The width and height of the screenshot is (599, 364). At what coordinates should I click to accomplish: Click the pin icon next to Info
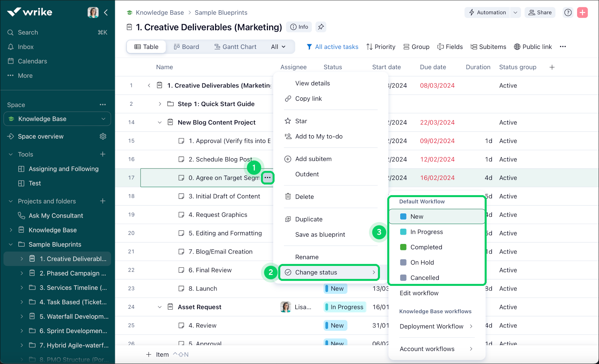tap(321, 27)
